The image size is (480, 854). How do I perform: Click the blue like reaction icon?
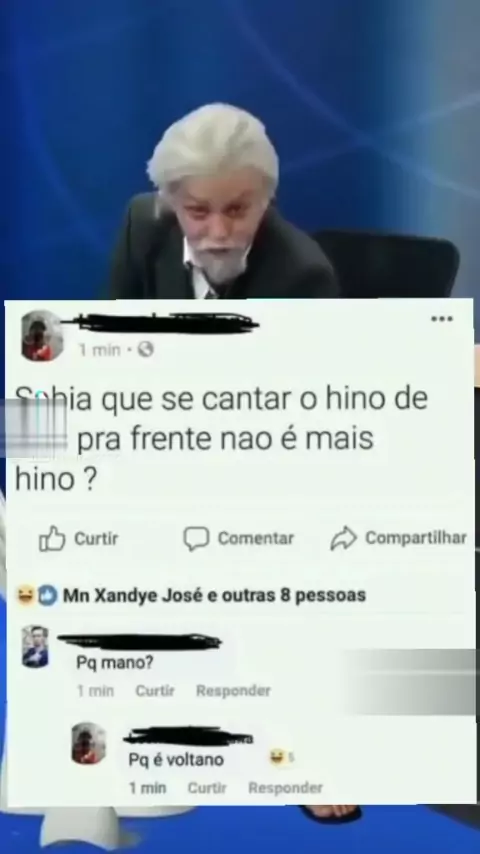click(x=47, y=595)
